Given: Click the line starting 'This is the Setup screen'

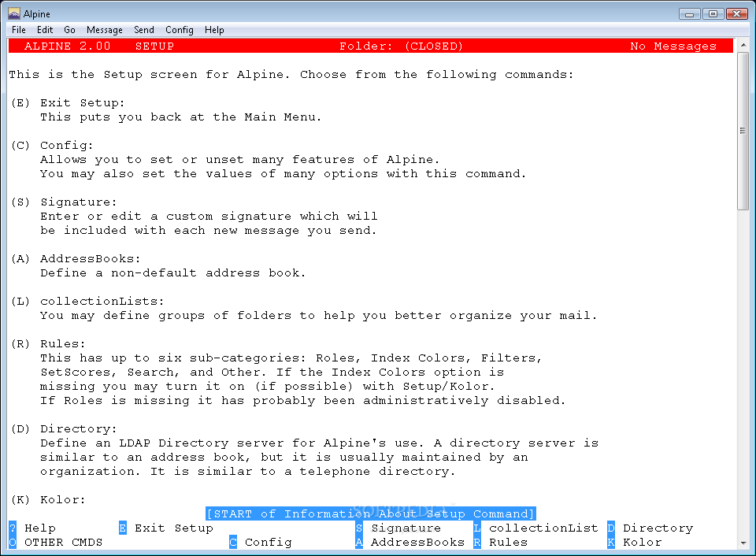Looking at the screenshot, I should pos(291,74).
